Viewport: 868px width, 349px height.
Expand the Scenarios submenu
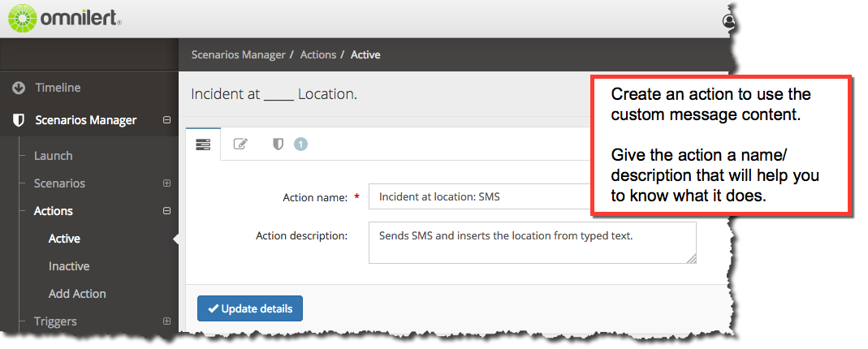pyautogui.click(x=166, y=183)
